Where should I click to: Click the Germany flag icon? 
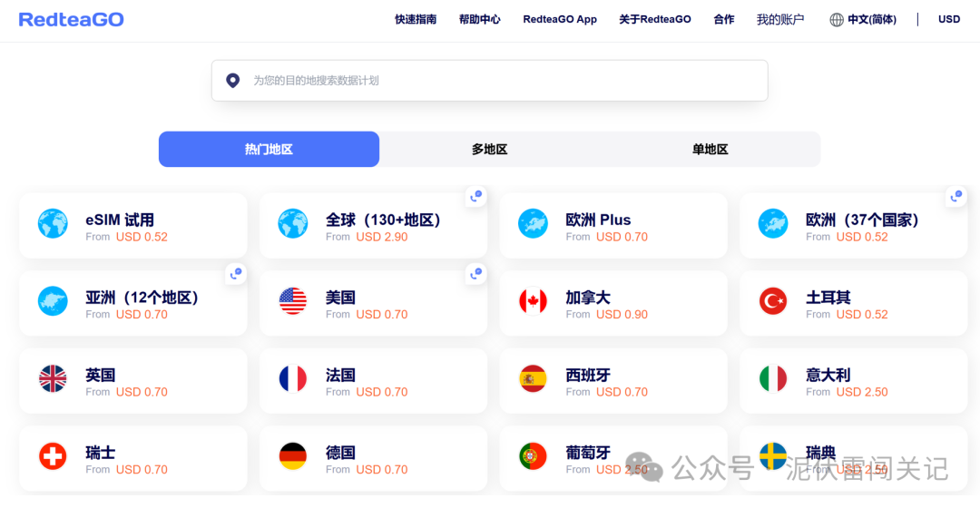click(x=293, y=455)
